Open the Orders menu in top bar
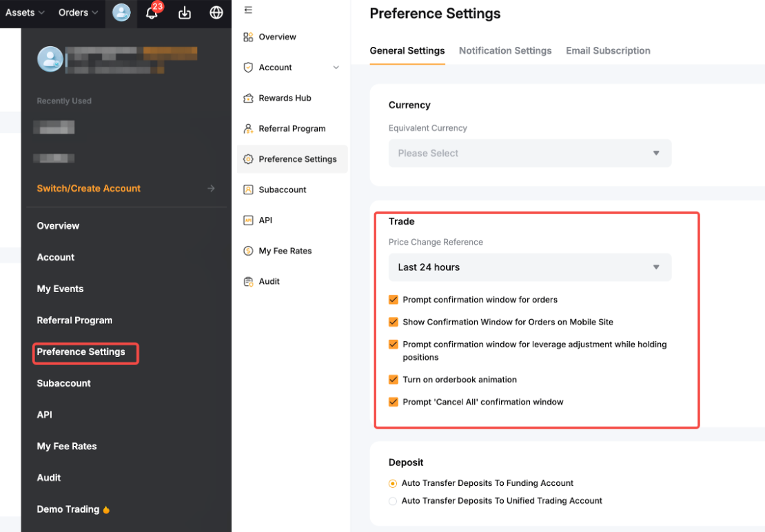Image resolution: width=765 pixels, height=532 pixels. pyautogui.click(x=79, y=12)
